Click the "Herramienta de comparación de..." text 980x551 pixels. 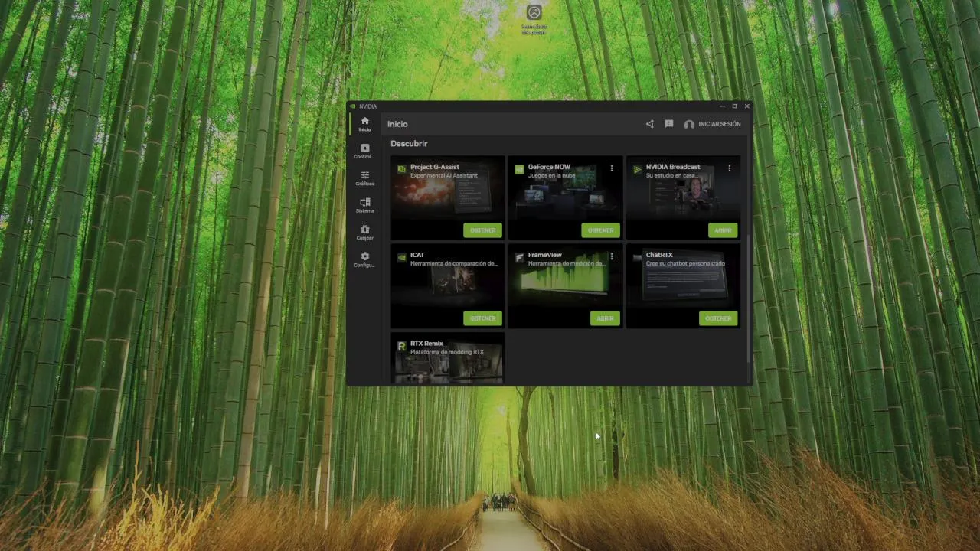point(454,264)
